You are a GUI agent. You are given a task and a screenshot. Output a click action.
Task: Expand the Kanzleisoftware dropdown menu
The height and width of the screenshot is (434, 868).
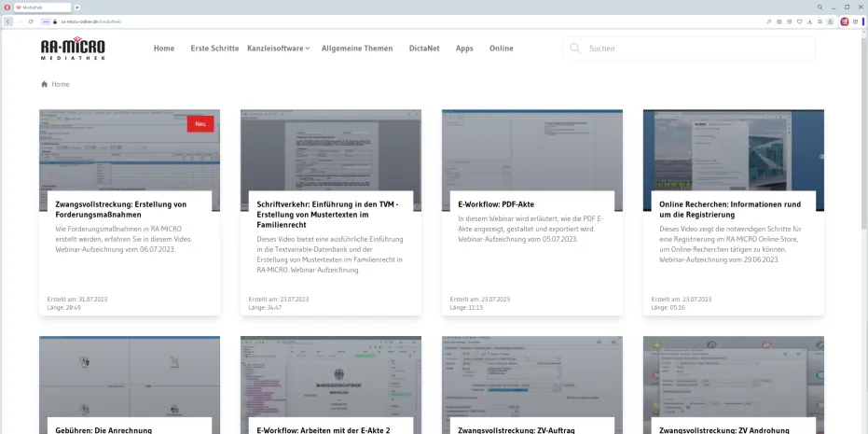pos(279,49)
